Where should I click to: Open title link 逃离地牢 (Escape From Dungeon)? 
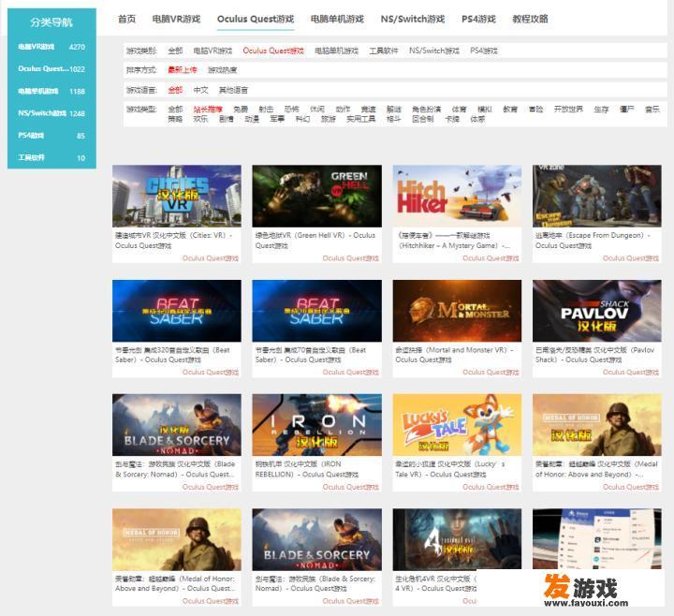593,241
